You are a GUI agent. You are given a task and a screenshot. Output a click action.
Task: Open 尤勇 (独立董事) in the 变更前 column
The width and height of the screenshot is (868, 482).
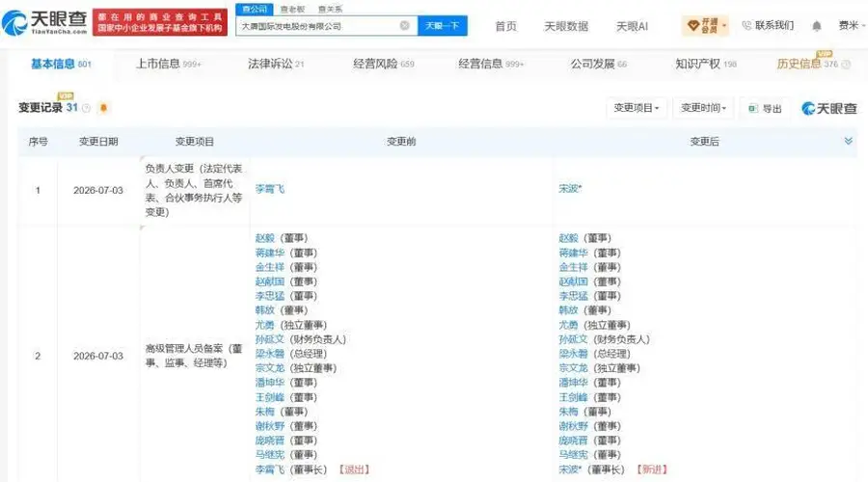coord(264,325)
